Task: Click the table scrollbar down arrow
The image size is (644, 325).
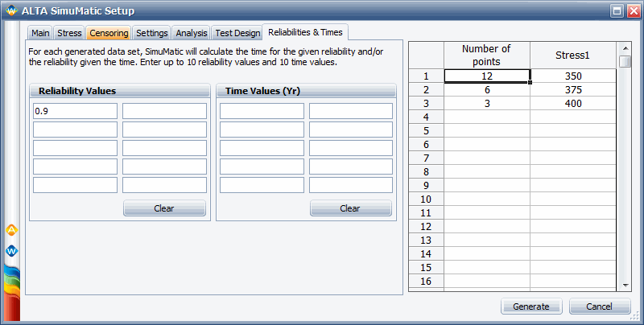Action: (x=625, y=285)
